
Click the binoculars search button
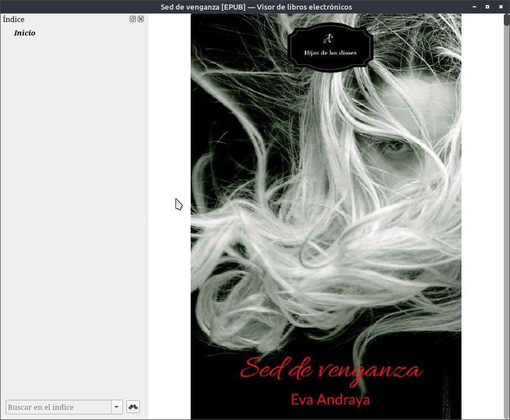coord(133,406)
